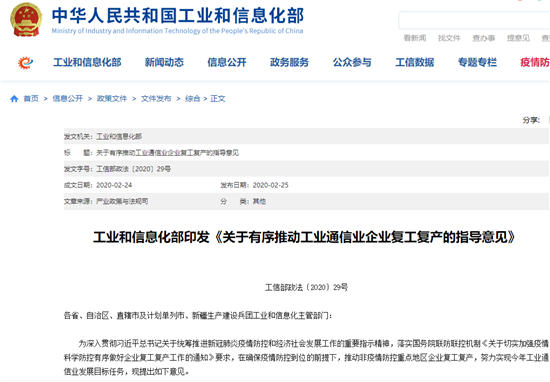This screenshot has width=550, height=382.
Task: Click the centered document number below headline
Action: tap(306, 287)
